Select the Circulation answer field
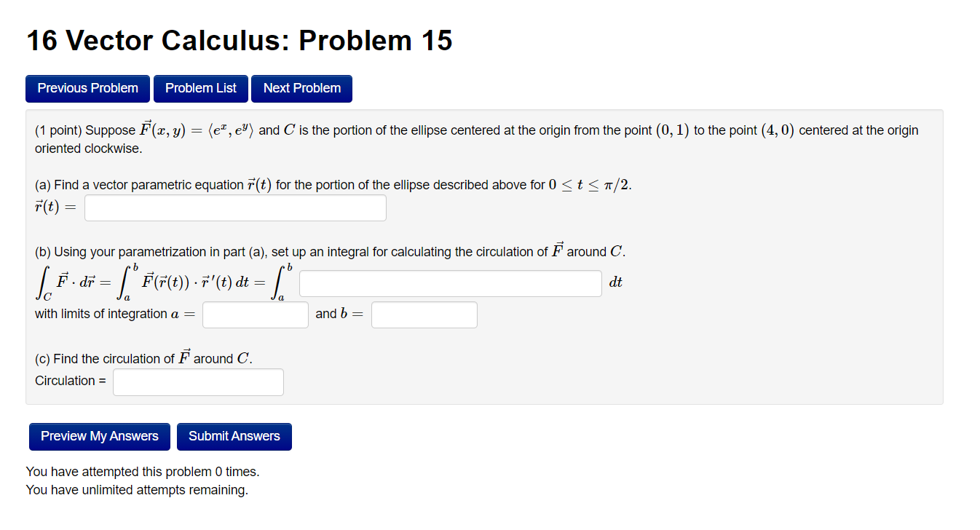980x530 pixels. (197, 381)
